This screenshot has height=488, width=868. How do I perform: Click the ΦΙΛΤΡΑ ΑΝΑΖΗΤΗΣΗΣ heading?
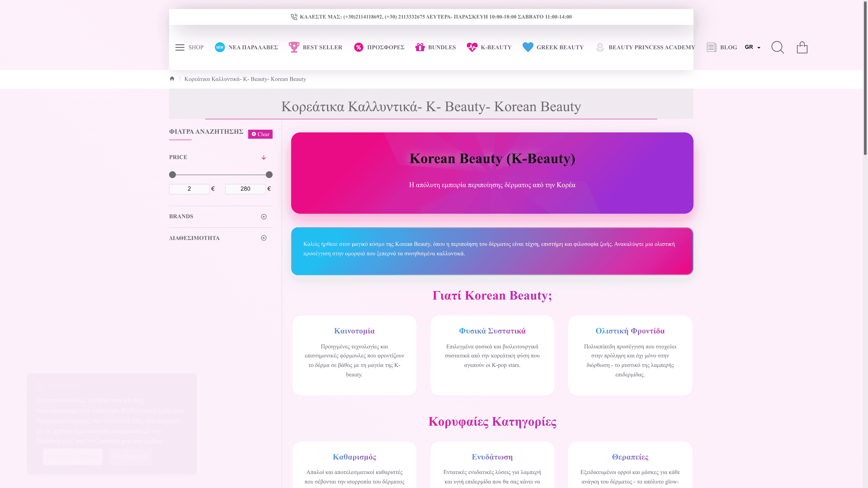pyautogui.click(x=206, y=132)
